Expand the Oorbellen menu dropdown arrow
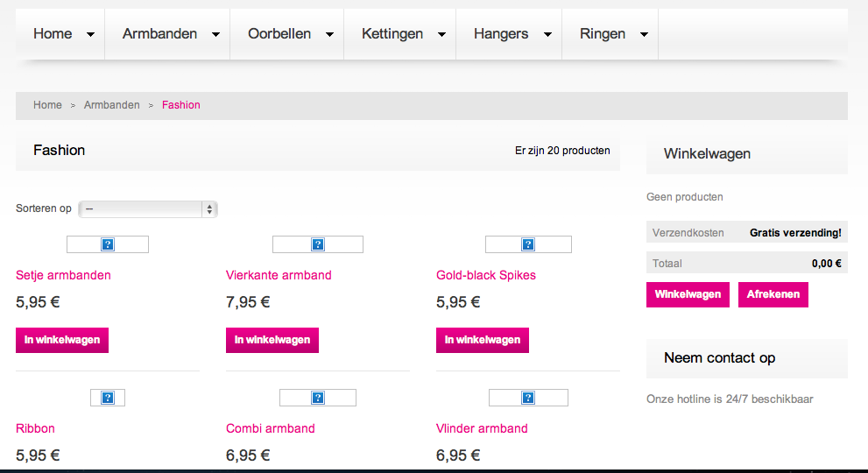The image size is (868, 473). (x=329, y=34)
